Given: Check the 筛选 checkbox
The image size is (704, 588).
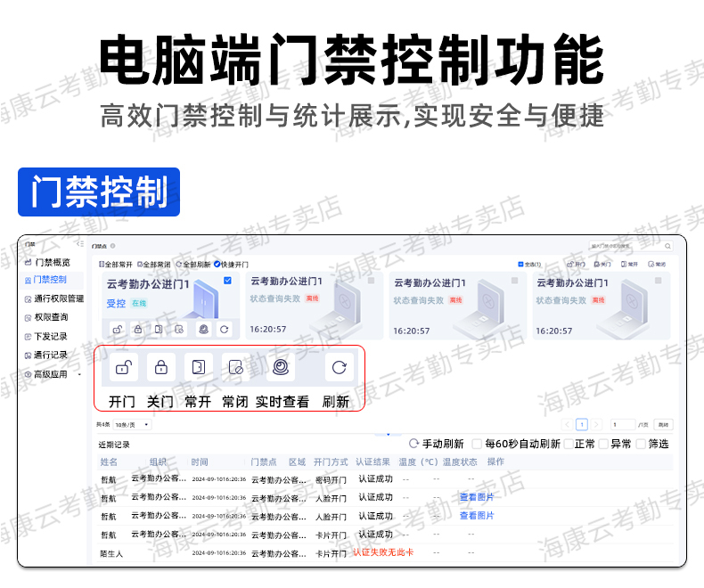Looking at the screenshot, I should [641, 444].
